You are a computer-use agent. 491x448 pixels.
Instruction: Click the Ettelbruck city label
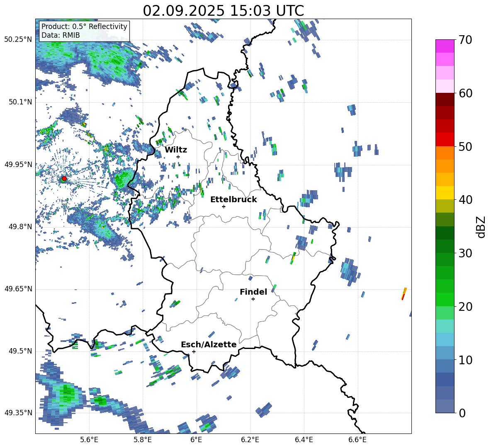click(x=233, y=199)
